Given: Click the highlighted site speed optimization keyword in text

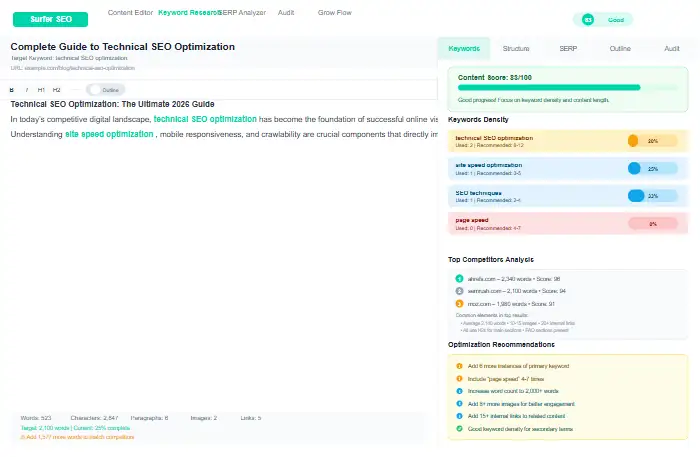Looking at the screenshot, I should 109,134.
